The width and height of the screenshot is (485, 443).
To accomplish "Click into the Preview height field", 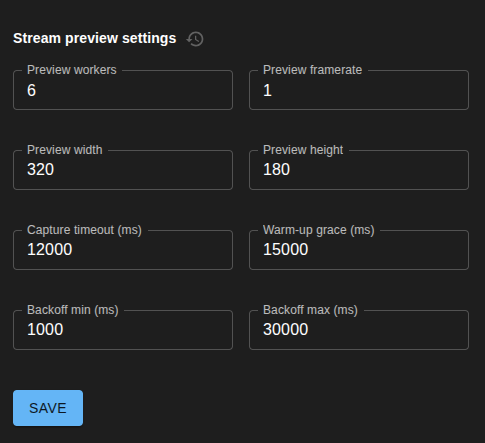I will click(x=359, y=170).
